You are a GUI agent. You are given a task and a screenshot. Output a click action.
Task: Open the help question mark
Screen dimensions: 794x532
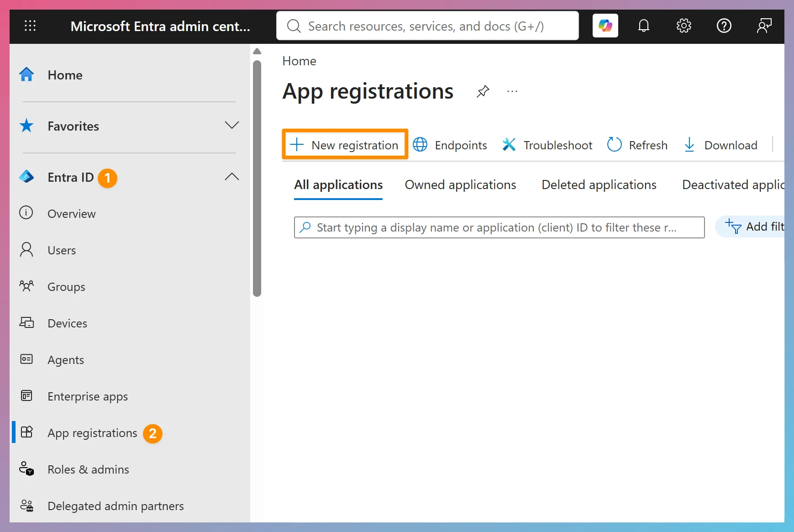[724, 26]
